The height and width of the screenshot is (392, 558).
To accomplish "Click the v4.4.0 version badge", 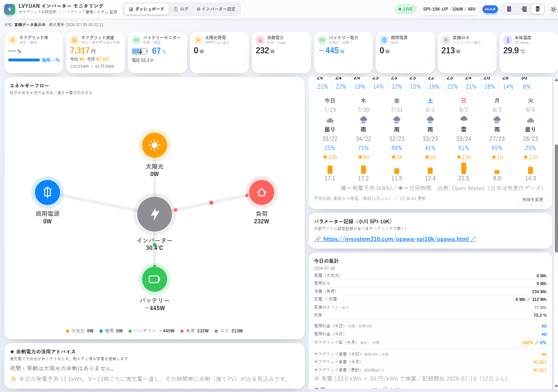I will coord(490,9).
